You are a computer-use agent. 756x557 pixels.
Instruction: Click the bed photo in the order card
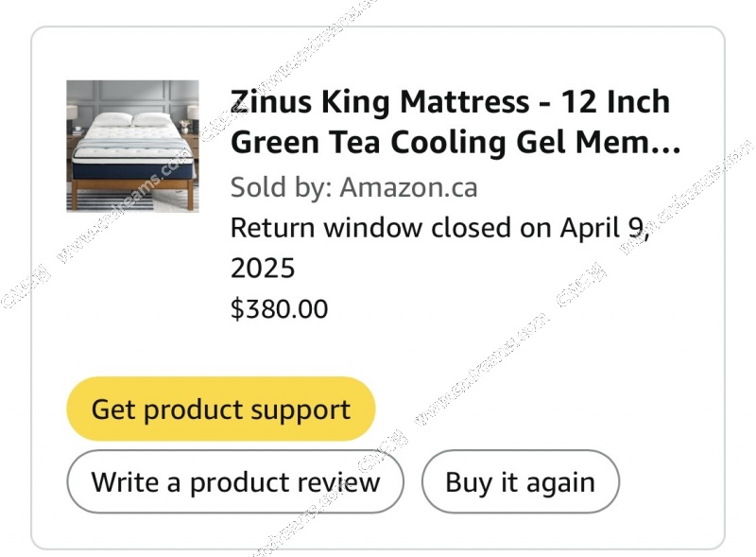(x=132, y=146)
